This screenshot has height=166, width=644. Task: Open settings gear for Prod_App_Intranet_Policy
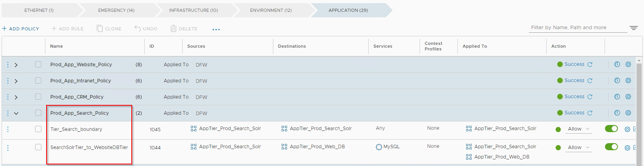[x=628, y=80]
